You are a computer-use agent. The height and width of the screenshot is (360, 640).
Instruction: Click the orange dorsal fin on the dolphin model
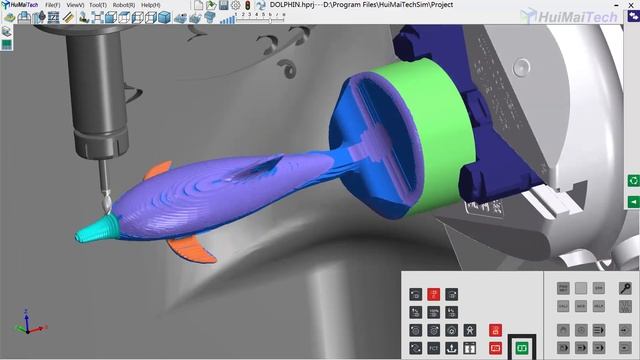pyautogui.click(x=158, y=170)
